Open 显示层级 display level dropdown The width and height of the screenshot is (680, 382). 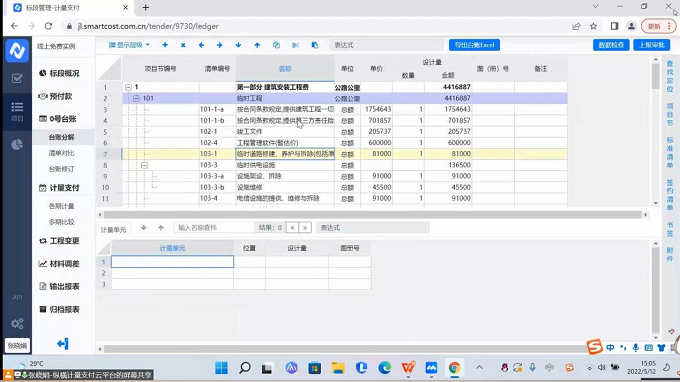coord(129,45)
